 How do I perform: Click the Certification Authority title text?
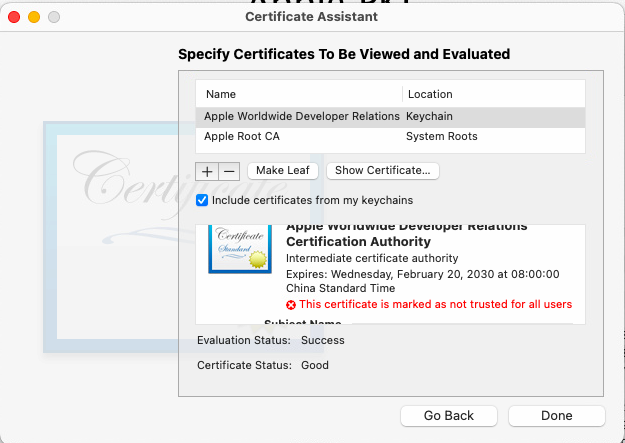tap(358, 241)
